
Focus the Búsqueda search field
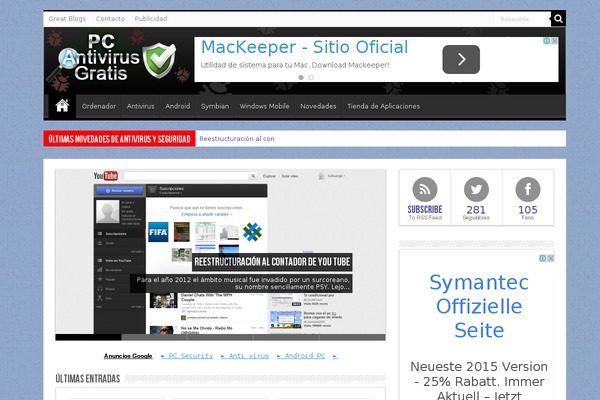coord(522,19)
